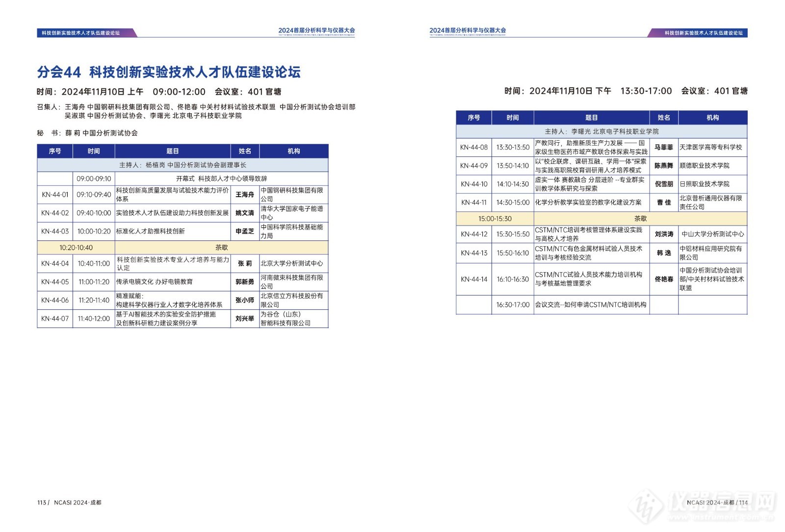Image resolution: width=785 pixels, height=532 pixels.
Task: Select cell KN-44-03 in left table
Action: (55, 231)
